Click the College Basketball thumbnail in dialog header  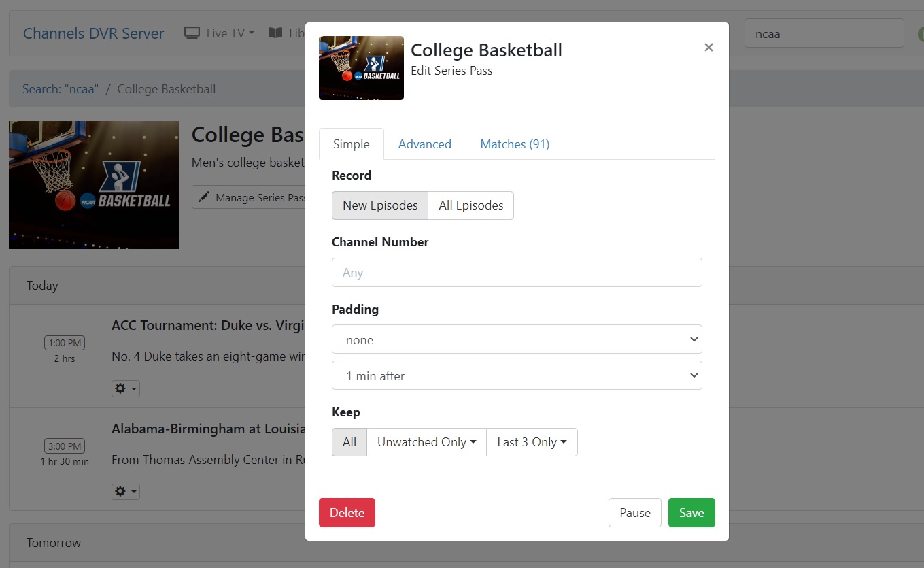[x=361, y=68]
